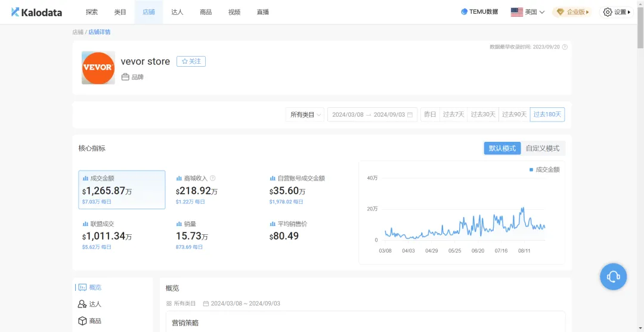Expand the 美国 country dropdown
The height and width of the screenshot is (332, 644).
click(528, 12)
